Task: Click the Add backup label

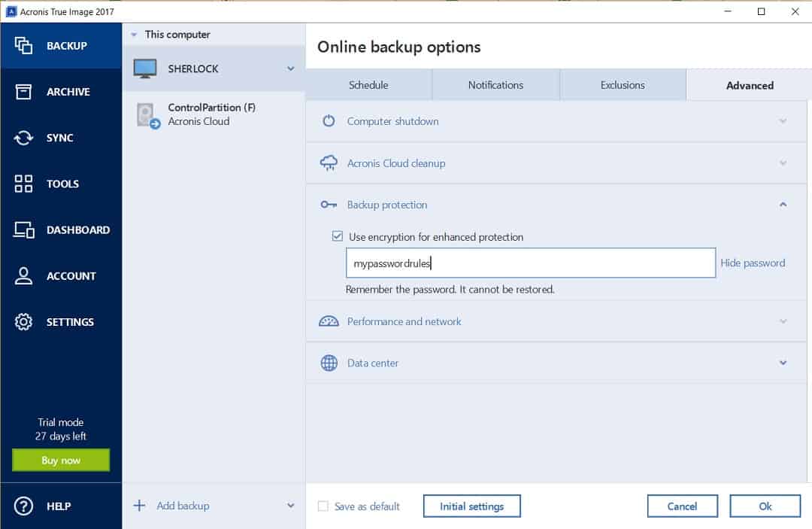Action: pos(183,506)
